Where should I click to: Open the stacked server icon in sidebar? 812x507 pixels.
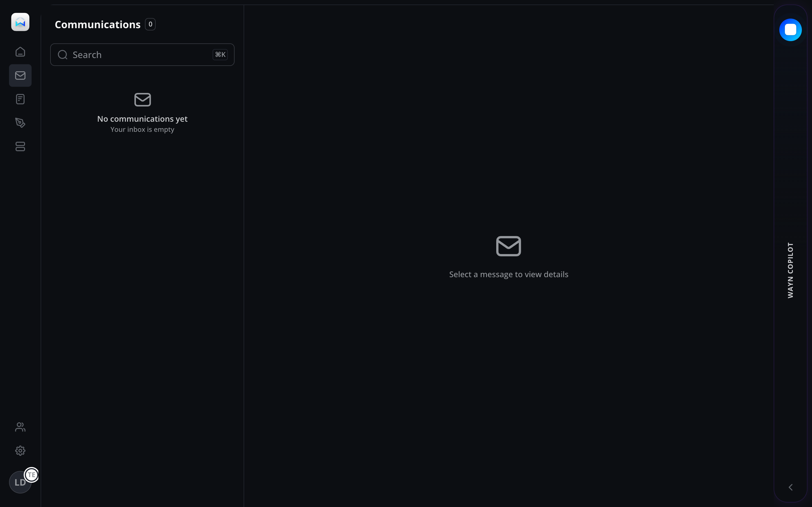(x=20, y=146)
